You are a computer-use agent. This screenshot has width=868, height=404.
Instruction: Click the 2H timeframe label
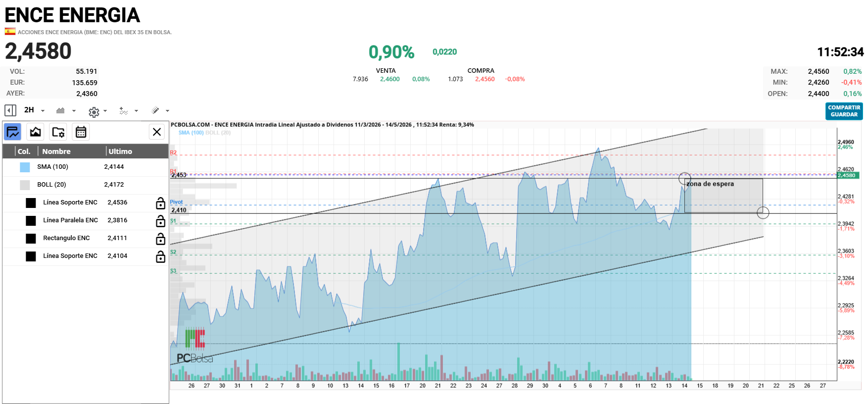29,110
